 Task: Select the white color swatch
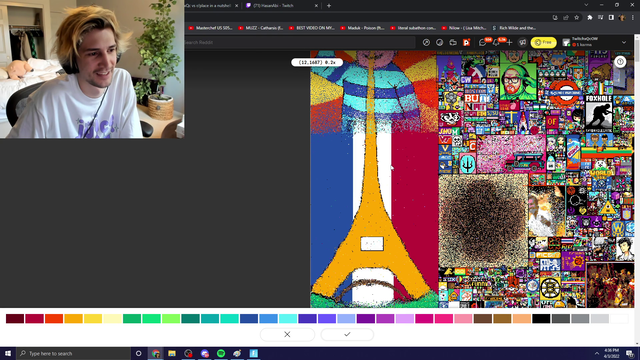coord(619,318)
